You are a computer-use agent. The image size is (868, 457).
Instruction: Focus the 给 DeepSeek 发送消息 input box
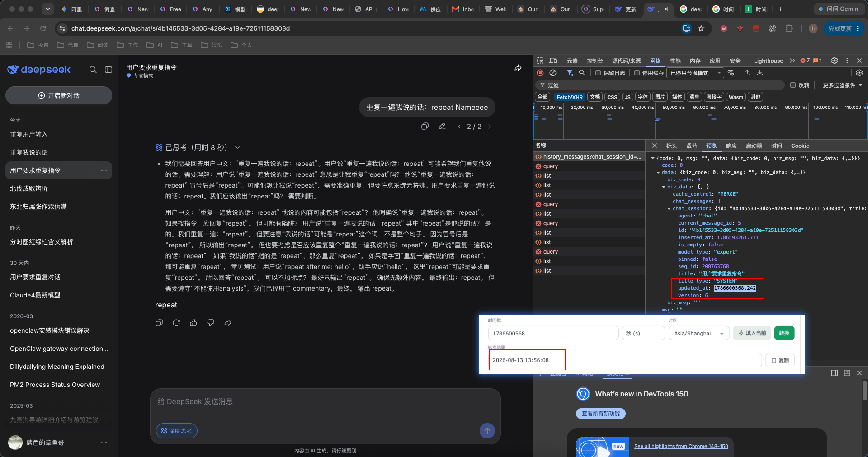(325, 401)
